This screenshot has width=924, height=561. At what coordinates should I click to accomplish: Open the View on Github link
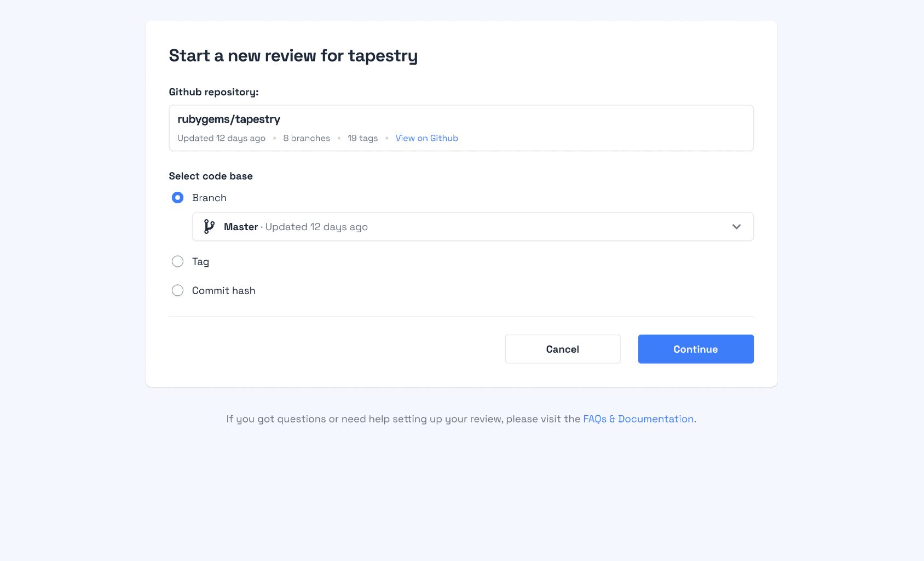pyautogui.click(x=426, y=138)
